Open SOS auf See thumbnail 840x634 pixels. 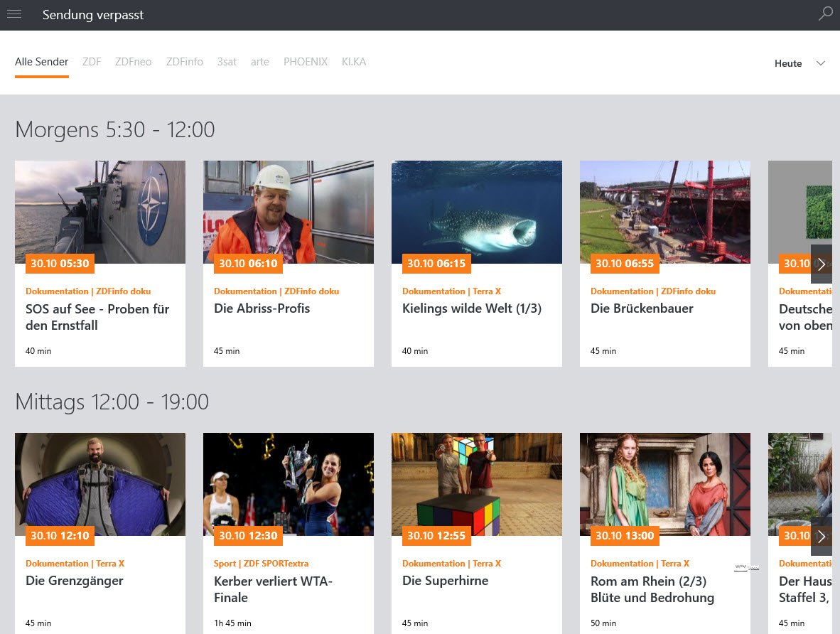(x=100, y=212)
